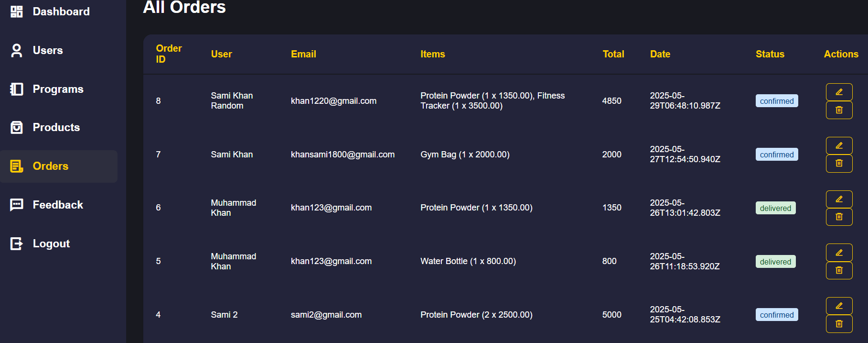Viewport: 868px width, 343px height.
Task: Click the Programs notebook icon
Action: pos(17,89)
